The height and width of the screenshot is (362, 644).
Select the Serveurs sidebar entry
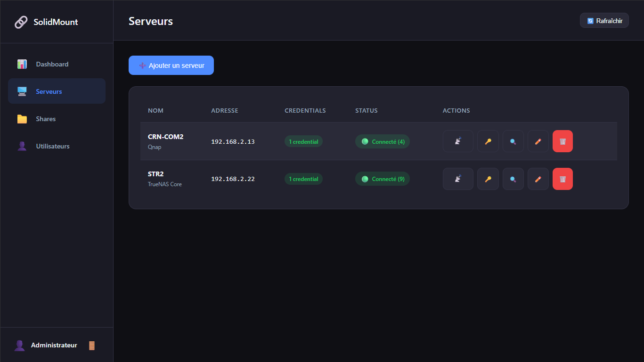[x=49, y=91]
